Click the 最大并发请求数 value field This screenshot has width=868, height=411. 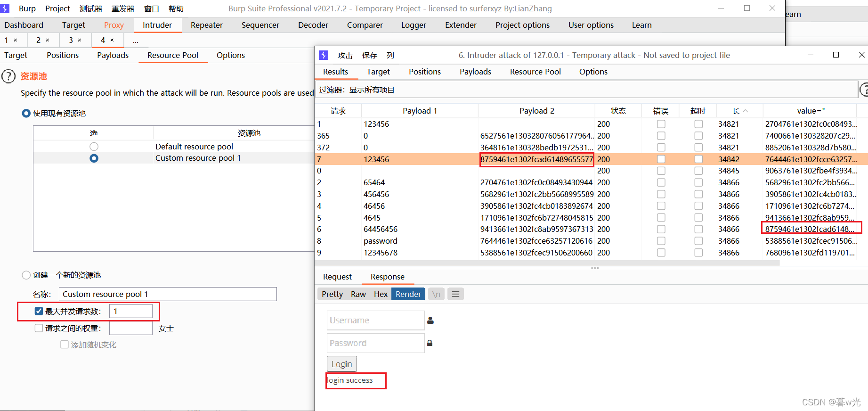tap(131, 311)
